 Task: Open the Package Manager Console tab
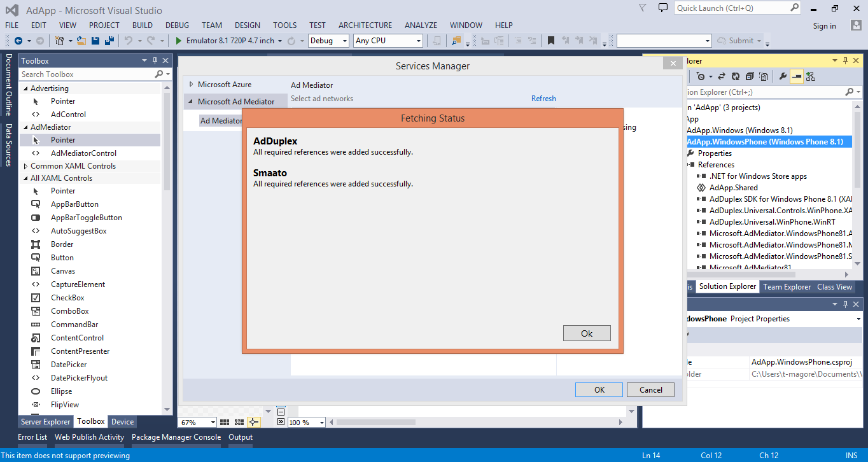coord(176,437)
